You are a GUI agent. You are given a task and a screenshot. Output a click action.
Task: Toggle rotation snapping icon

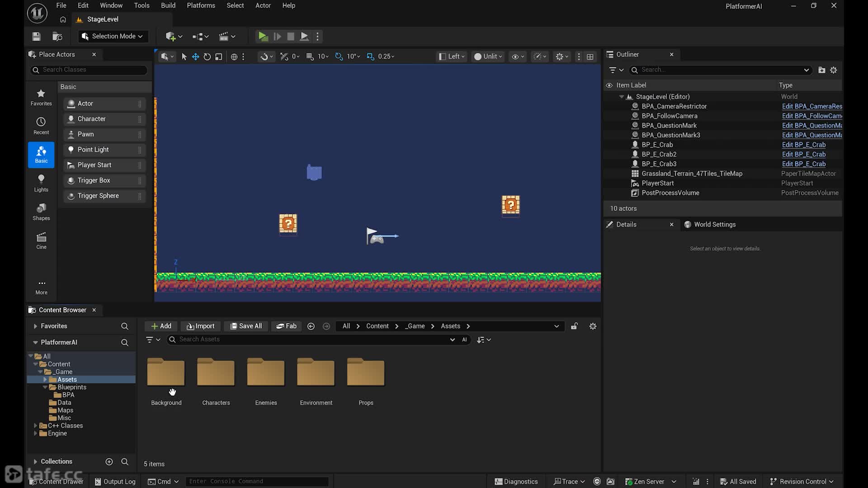(x=339, y=56)
